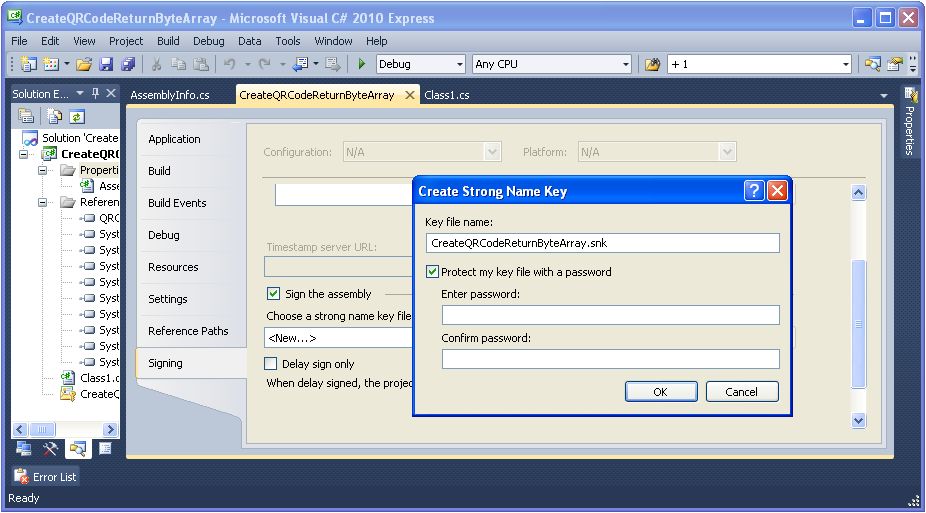The height and width of the screenshot is (513, 926).
Task: Close the CreateQRCodeReturnByteArray tab with its X
Action: point(409,94)
